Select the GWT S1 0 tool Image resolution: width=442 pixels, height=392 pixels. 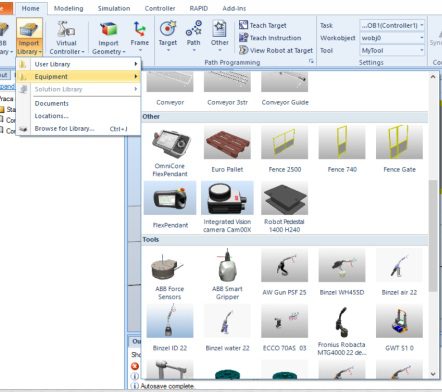coord(399,329)
